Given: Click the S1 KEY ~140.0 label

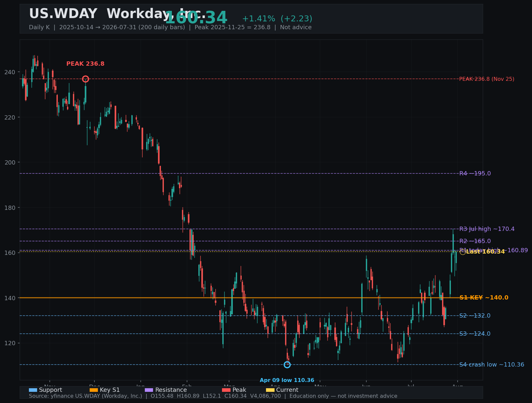Looking at the screenshot, I should click(484, 298).
